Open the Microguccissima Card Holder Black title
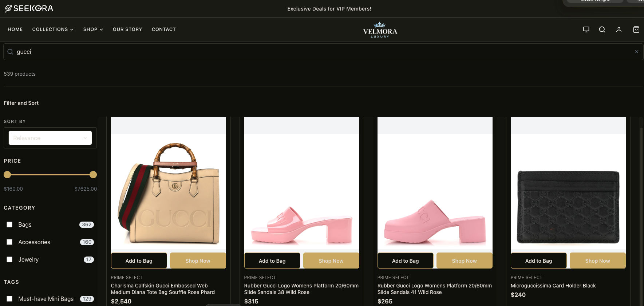Image resolution: width=644 pixels, height=306 pixels. click(553, 286)
